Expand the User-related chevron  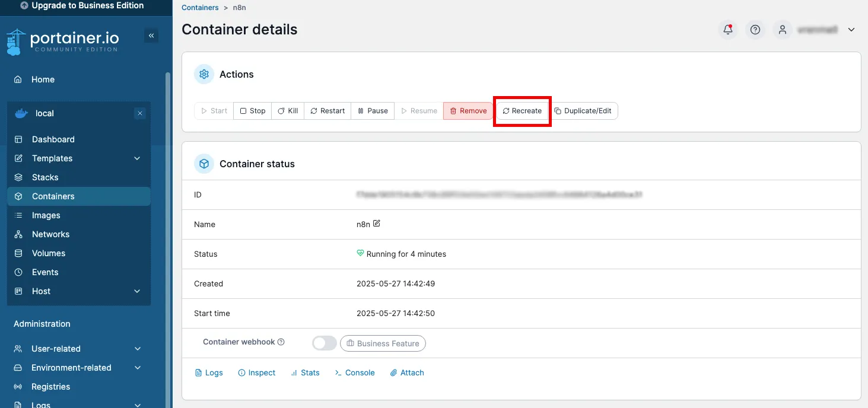pos(138,349)
